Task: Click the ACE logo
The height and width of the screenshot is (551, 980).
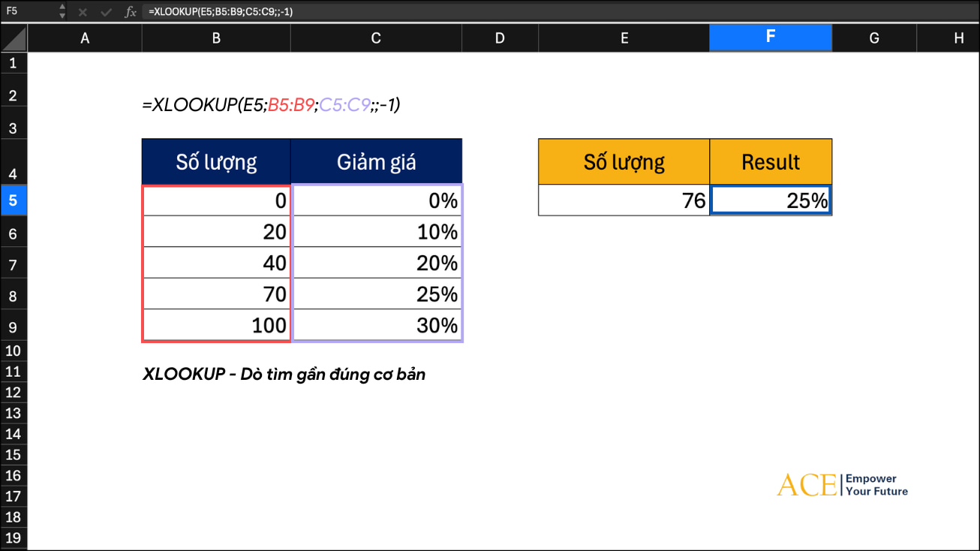Action: click(x=807, y=485)
